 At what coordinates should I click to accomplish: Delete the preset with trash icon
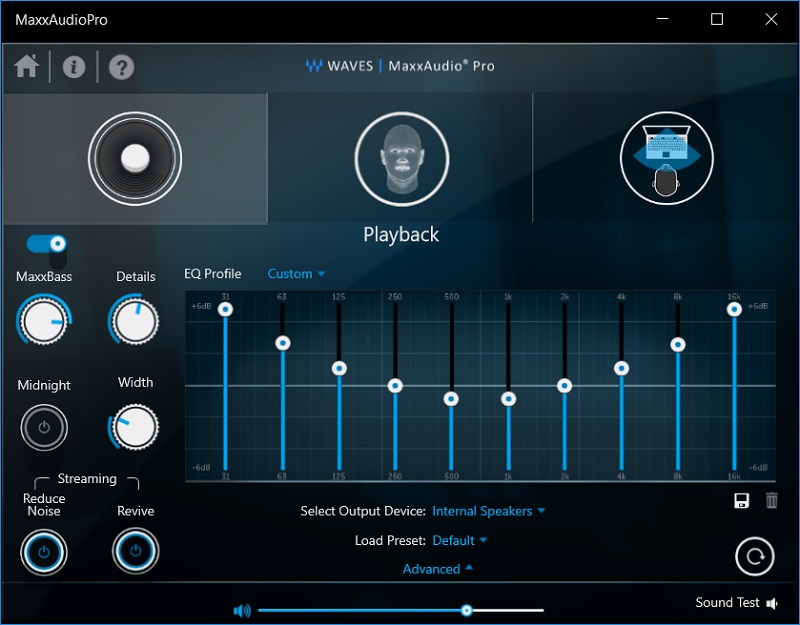coord(772,500)
